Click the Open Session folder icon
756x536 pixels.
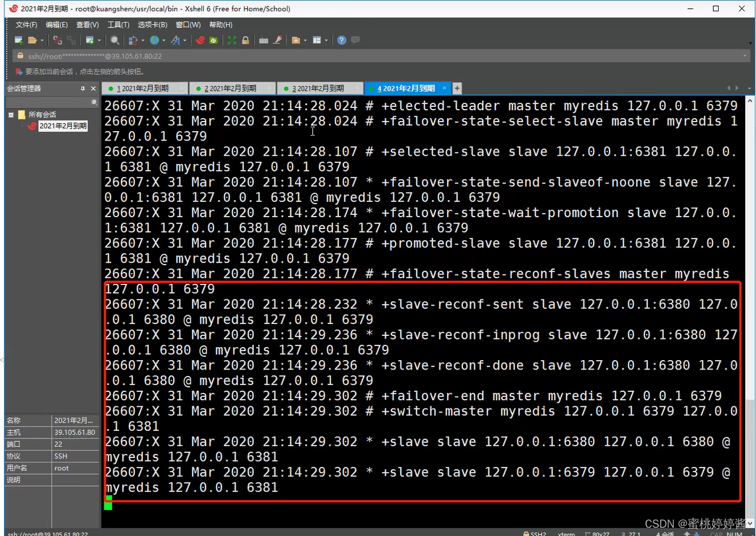32,40
